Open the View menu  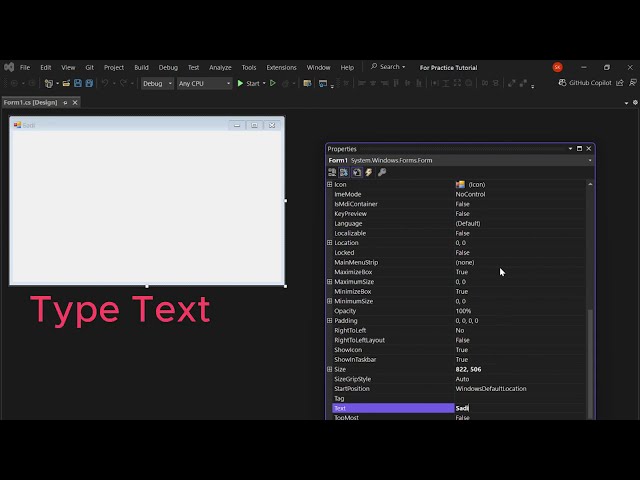[x=68, y=67]
